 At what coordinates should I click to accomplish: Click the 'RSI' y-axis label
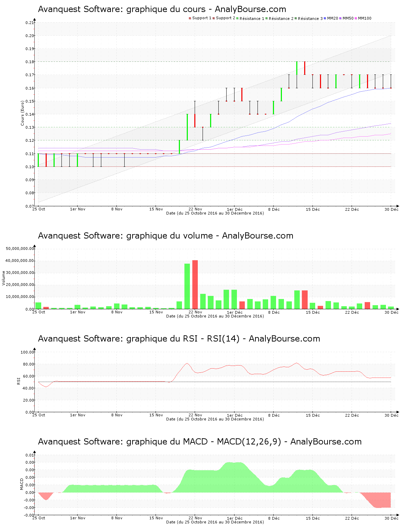coord(19,381)
